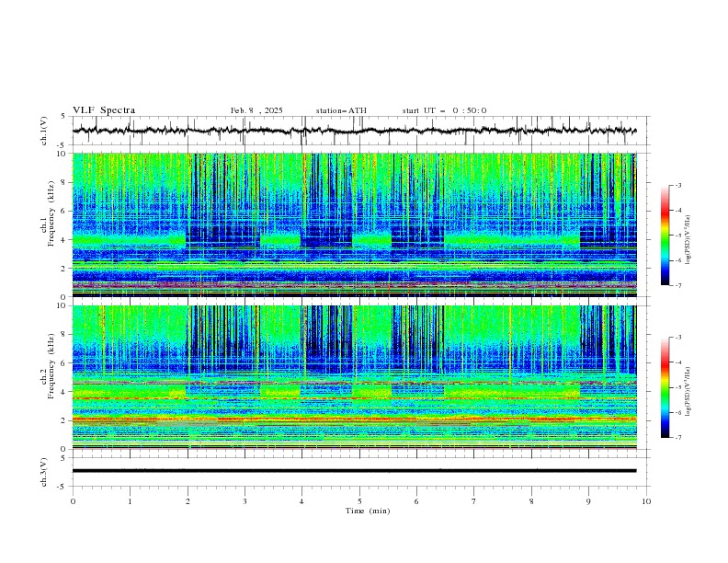Click the time axis tick label "4"
Viewport: 728px width, 563px height.
click(x=301, y=501)
